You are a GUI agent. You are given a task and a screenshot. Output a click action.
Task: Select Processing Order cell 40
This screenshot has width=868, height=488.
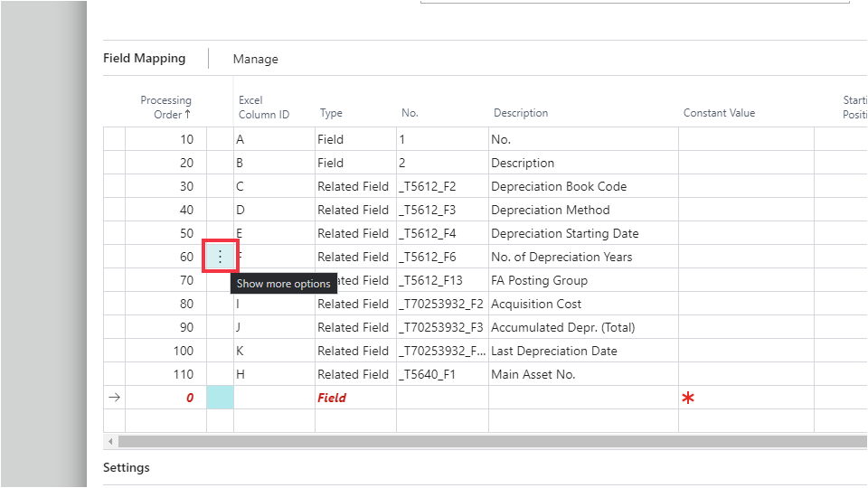166,210
